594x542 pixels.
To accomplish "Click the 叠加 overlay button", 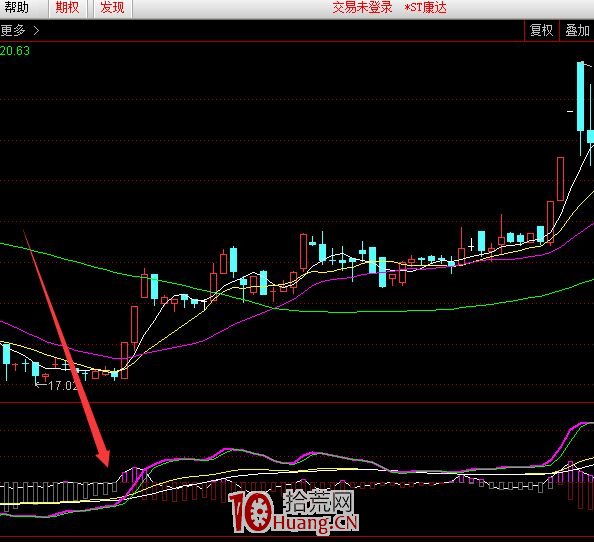I will 577,30.
